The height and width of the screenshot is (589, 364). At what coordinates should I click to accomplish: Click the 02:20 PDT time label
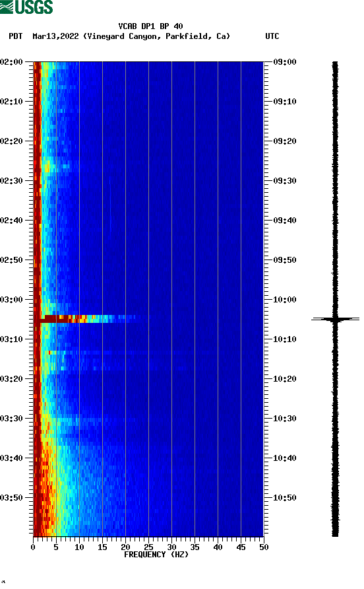(11, 141)
